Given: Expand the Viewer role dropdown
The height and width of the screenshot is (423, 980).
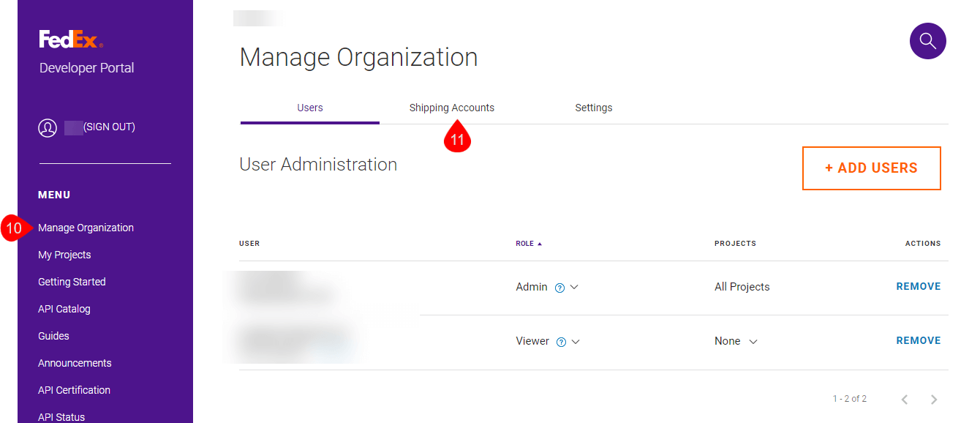Looking at the screenshot, I should pyautogui.click(x=576, y=341).
